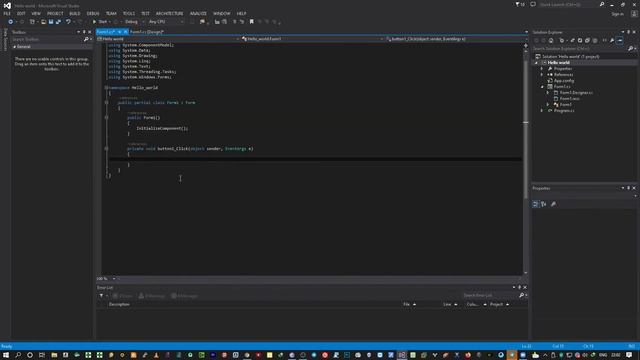Collapse the Form1.cs node

[542, 87]
